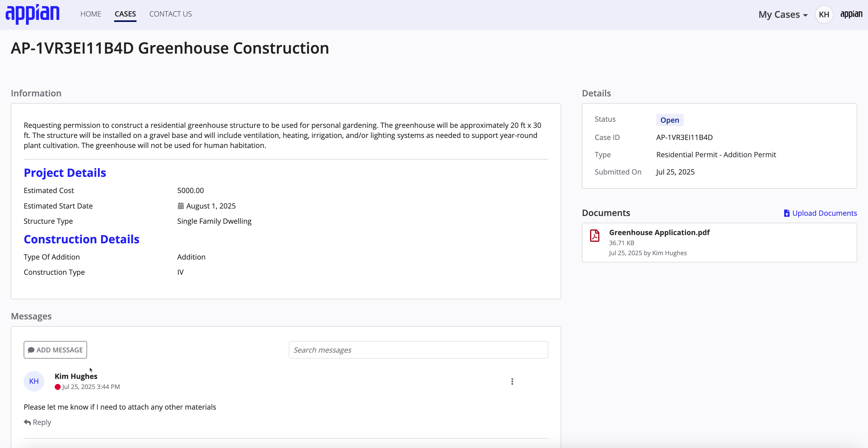Screen dimensions: 868x448
Task: Click the Open status badge
Action: point(669,120)
